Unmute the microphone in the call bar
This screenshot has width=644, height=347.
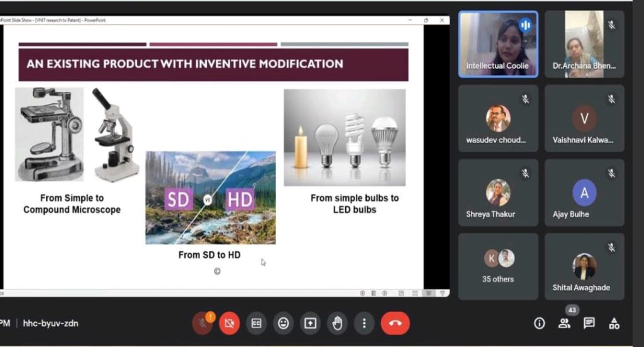click(x=202, y=324)
